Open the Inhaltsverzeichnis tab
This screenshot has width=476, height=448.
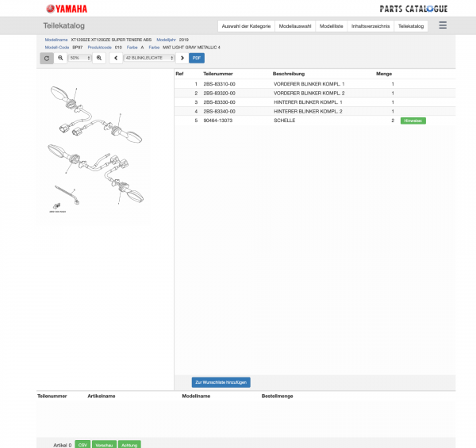coord(370,26)
